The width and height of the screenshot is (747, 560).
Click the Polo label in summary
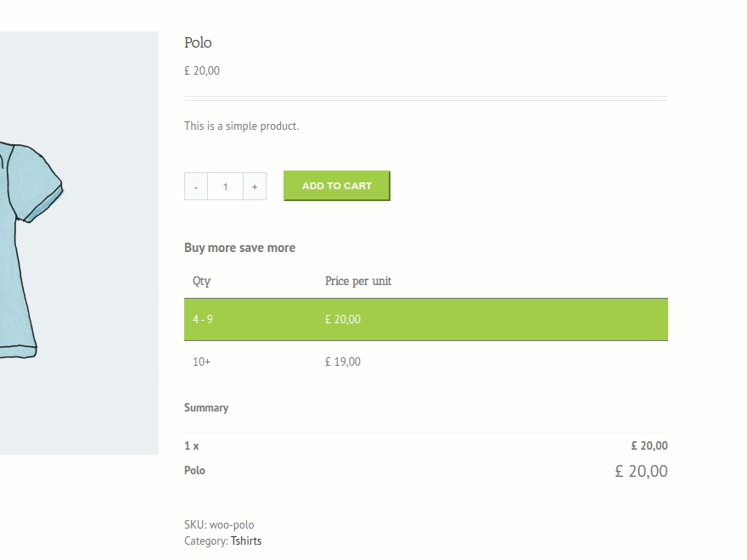coord(194,470)
